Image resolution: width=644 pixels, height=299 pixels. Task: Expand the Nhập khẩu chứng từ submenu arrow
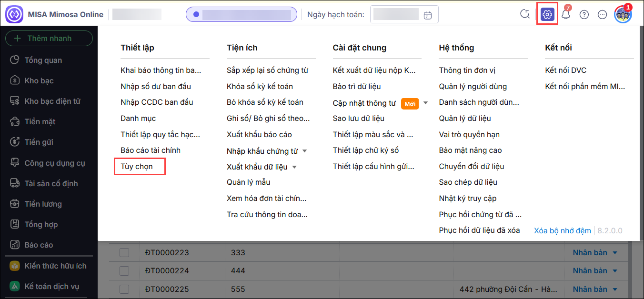[x=305, y=151]
